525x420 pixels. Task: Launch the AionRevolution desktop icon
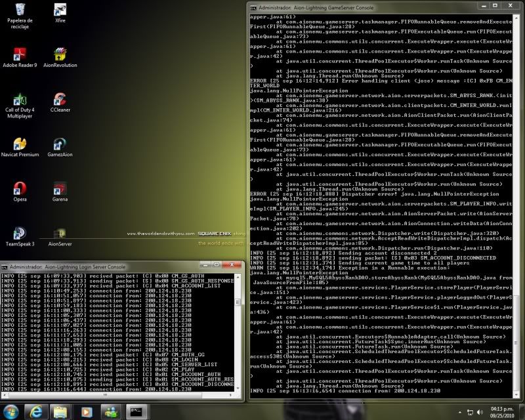[60, 55]
